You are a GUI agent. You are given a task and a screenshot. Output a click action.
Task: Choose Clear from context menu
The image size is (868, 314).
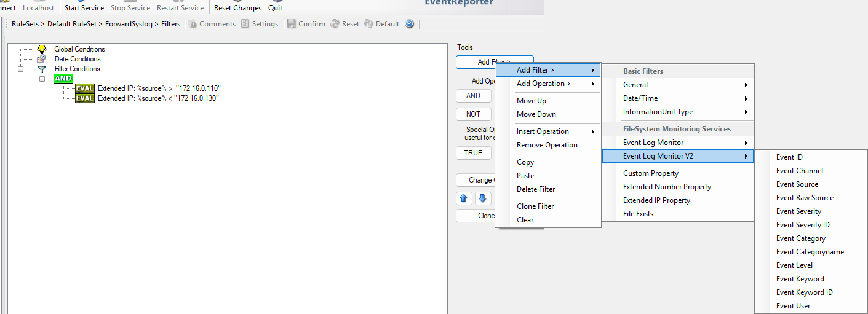coord(548,220)
